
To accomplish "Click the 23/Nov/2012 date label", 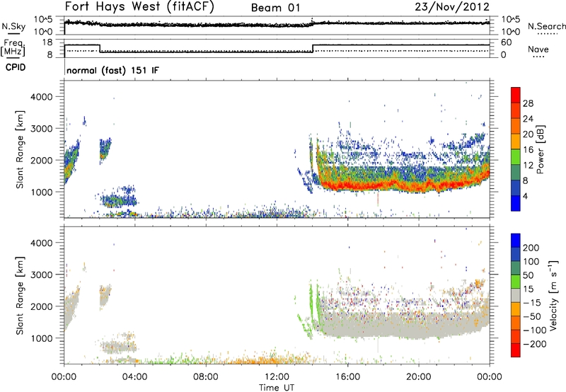I will pyautogui.click(x=452, y=7).
